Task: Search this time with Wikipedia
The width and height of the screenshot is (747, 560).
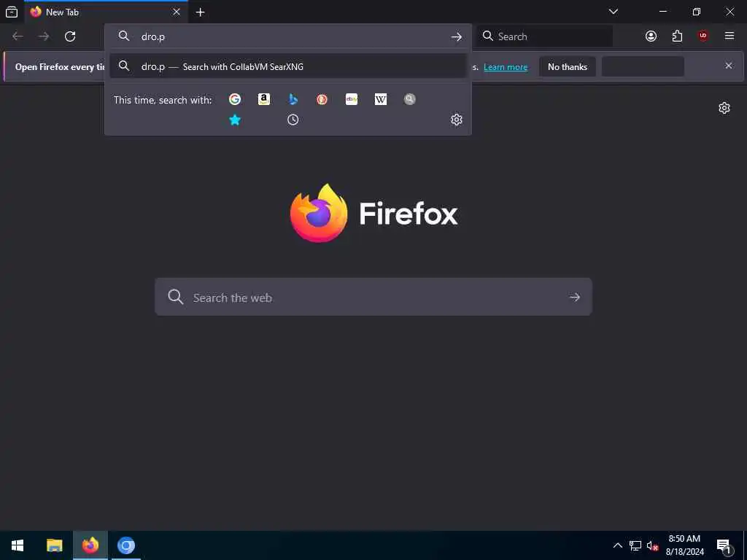Action: click(x=381, y=99)
